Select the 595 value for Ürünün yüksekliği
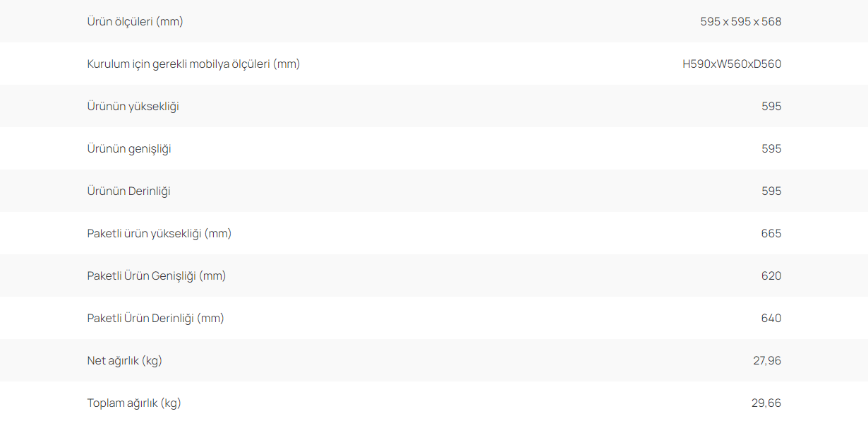 click(771, 107)
